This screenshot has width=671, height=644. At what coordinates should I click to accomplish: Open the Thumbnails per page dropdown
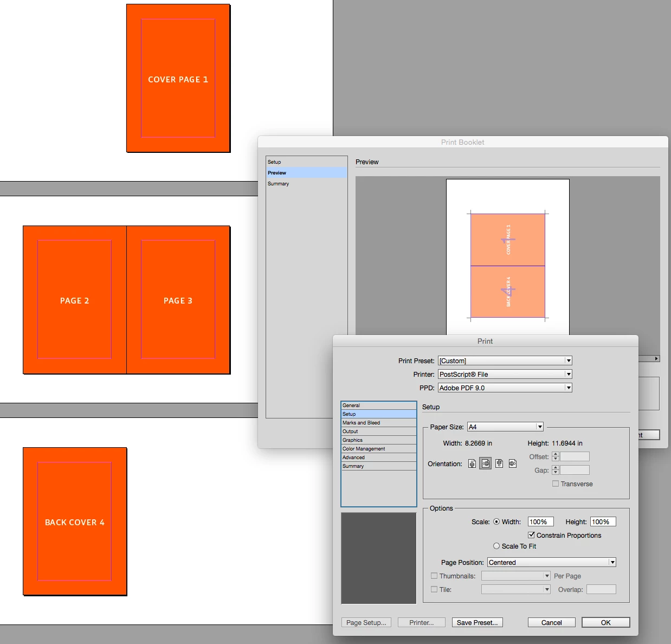516,576
